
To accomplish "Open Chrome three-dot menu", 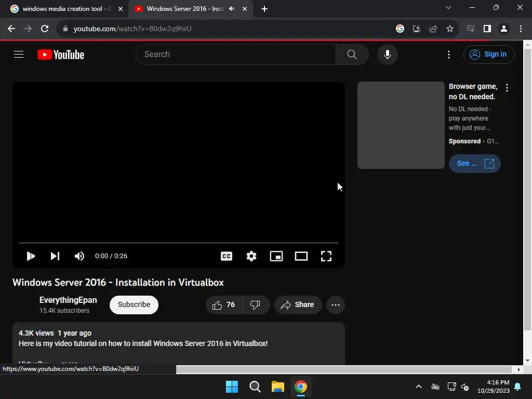I will coord(521,29).
